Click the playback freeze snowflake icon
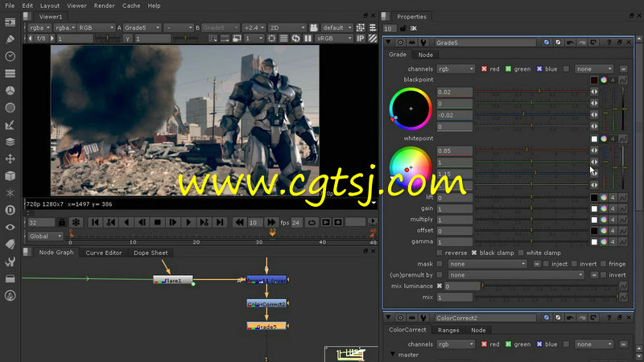 [76, 223]
